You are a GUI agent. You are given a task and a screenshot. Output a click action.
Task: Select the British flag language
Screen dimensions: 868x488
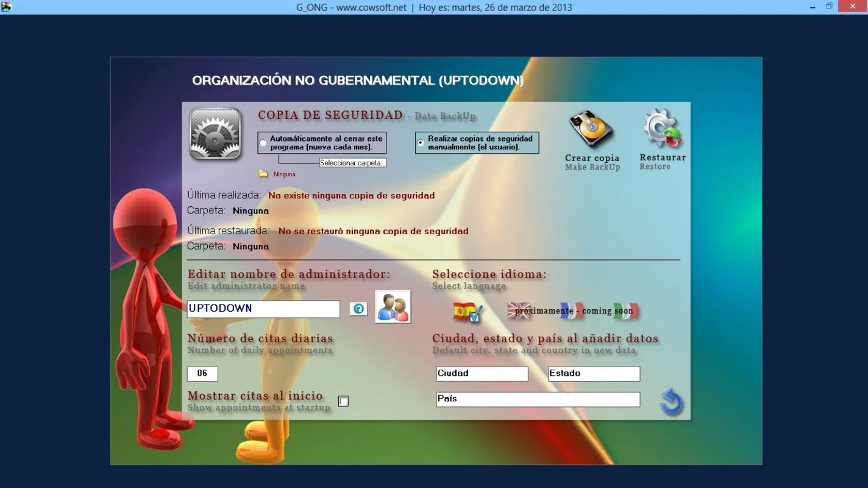pyautogui.click(x=519, y=310)
